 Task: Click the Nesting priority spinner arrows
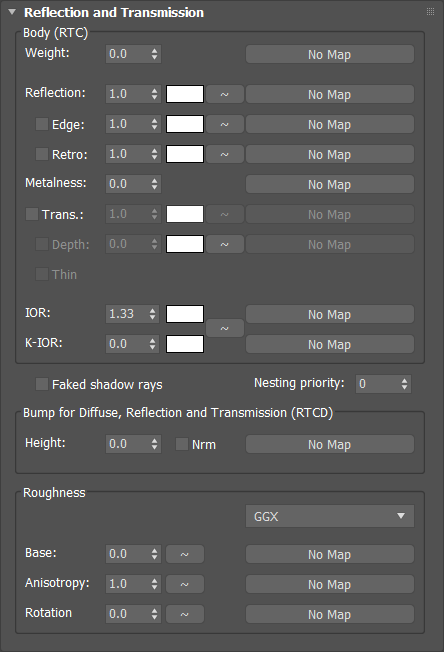point(405,384)
